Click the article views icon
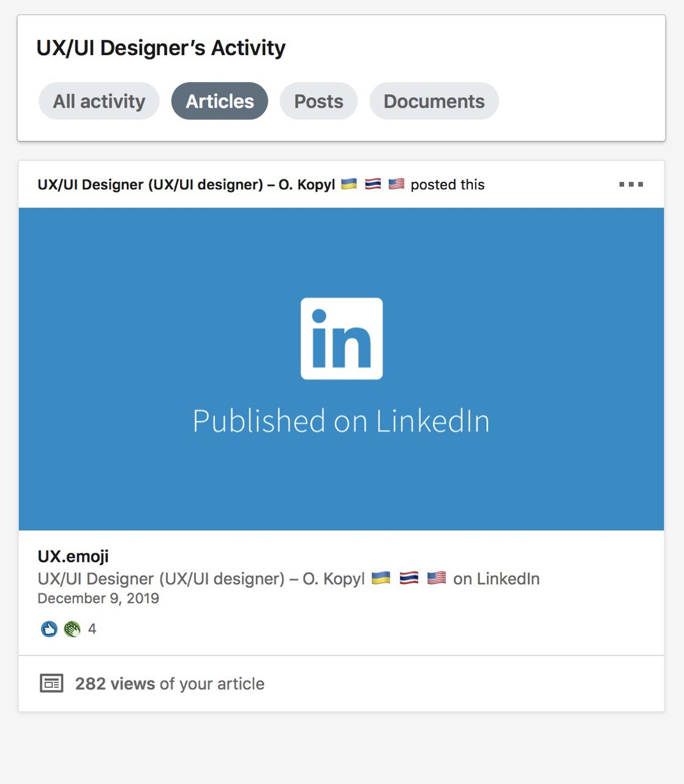The height and width of the screenshot is (784, 684). (x=51, y=683)
